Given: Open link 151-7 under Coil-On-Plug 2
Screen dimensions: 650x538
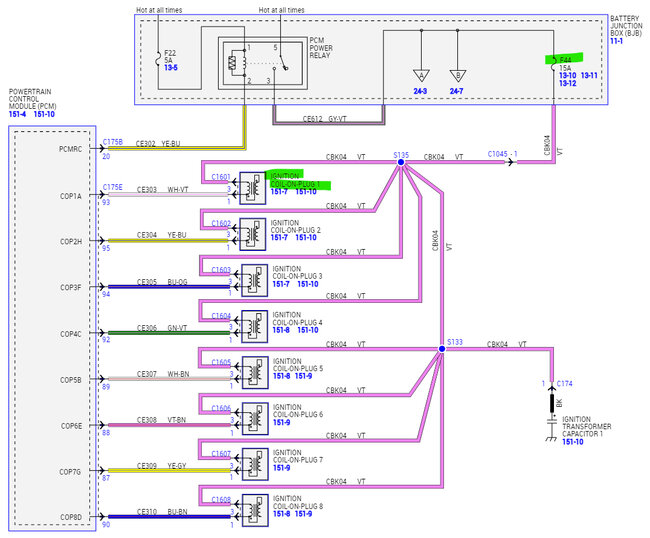Looking at the screenshot, I should pyautogui.click(x=279, y=237).
